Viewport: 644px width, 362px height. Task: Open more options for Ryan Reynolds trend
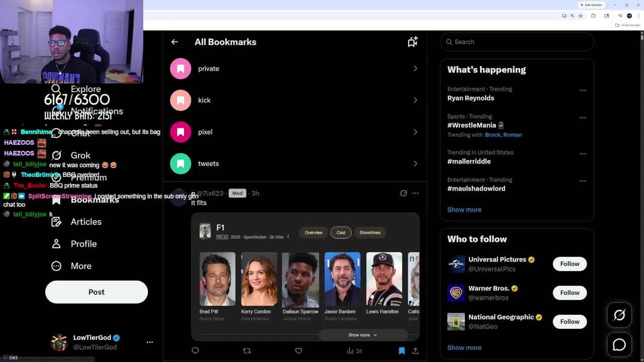coord(583,90)
